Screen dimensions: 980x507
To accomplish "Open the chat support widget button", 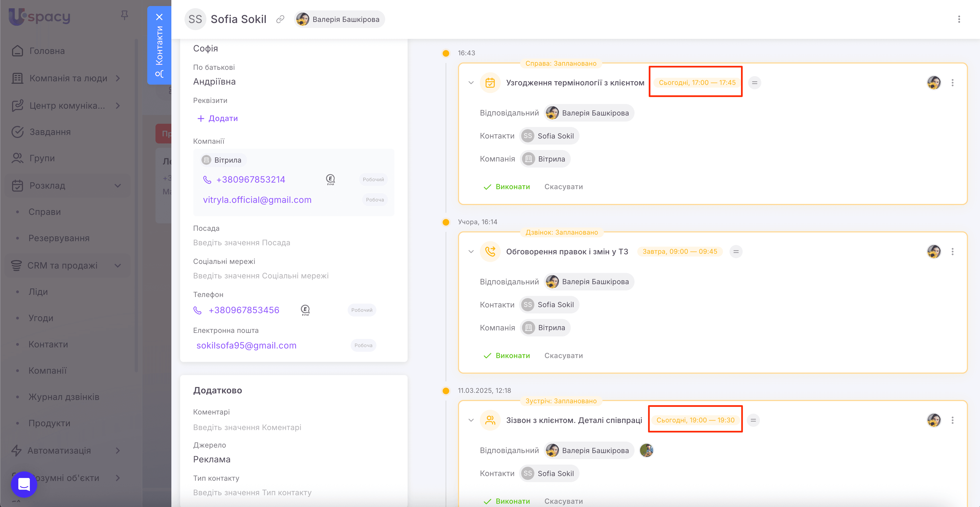I will tap(24, 484).
